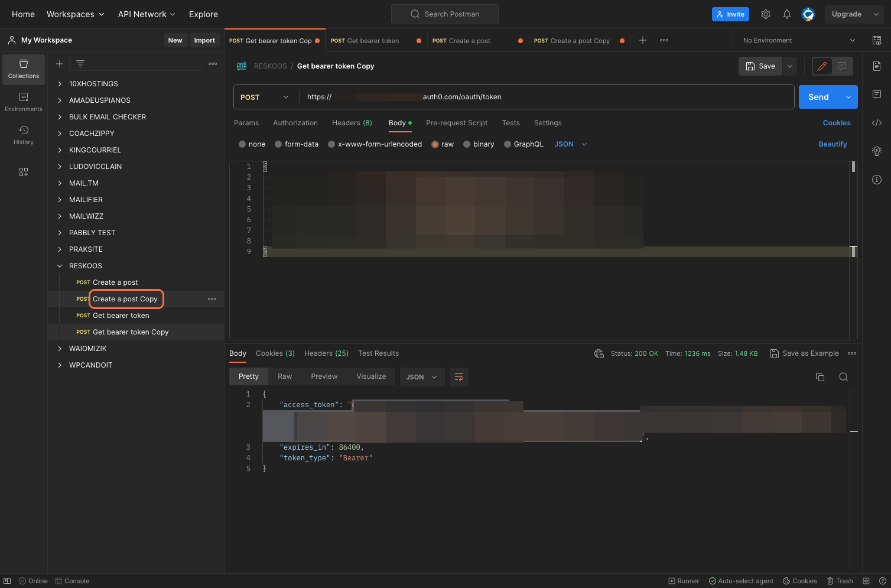
Task: Open the request body JSON format dropdown
Action: (571, 144)
